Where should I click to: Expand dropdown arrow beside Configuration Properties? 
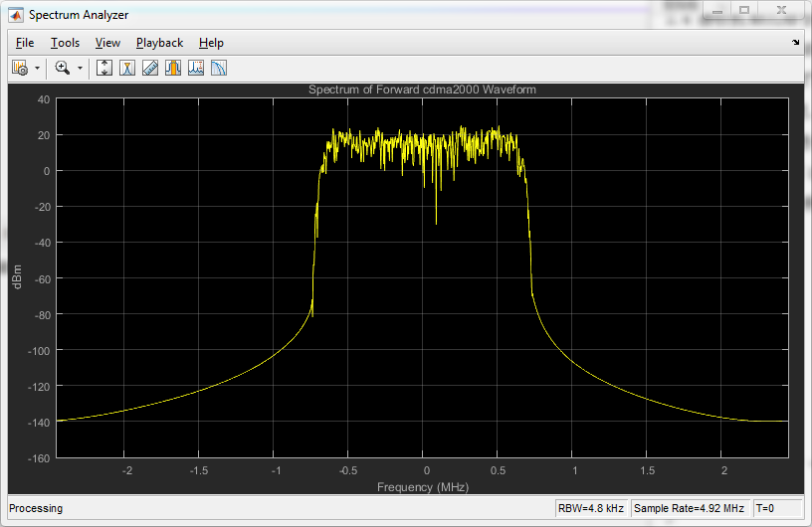pyautogui.click(x=37, y=68)
